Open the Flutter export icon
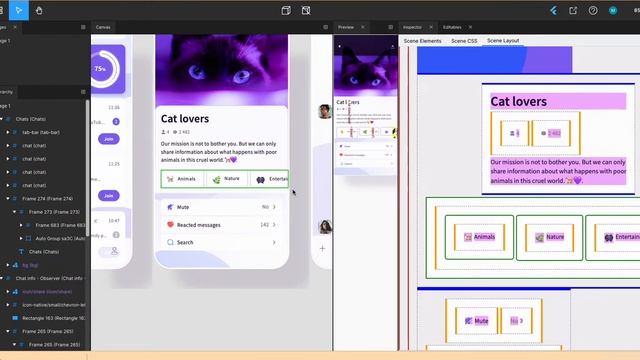This screenshot has height=360, width=640. pos(553,11)
